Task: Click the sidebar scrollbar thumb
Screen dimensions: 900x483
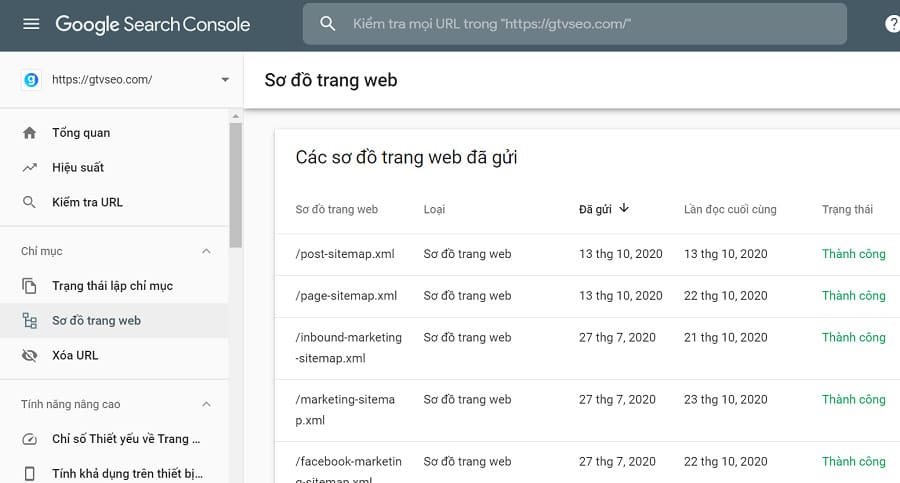Action: 235,185
